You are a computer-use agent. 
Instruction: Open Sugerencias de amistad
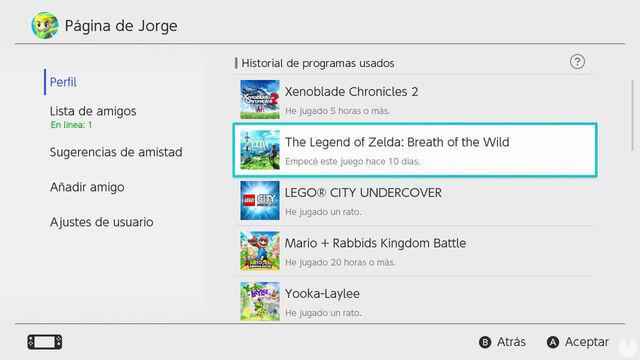pyautogui.click(x=116, y=152)
